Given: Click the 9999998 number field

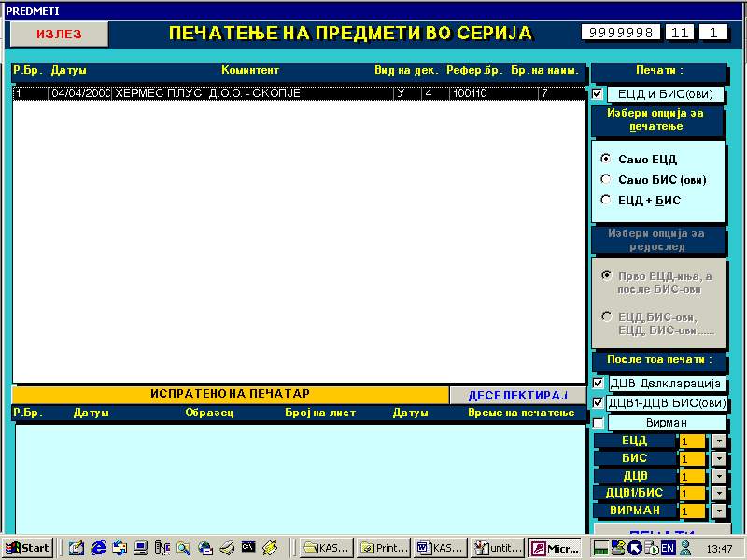Looking at the screenshot, I should [621, 33].
